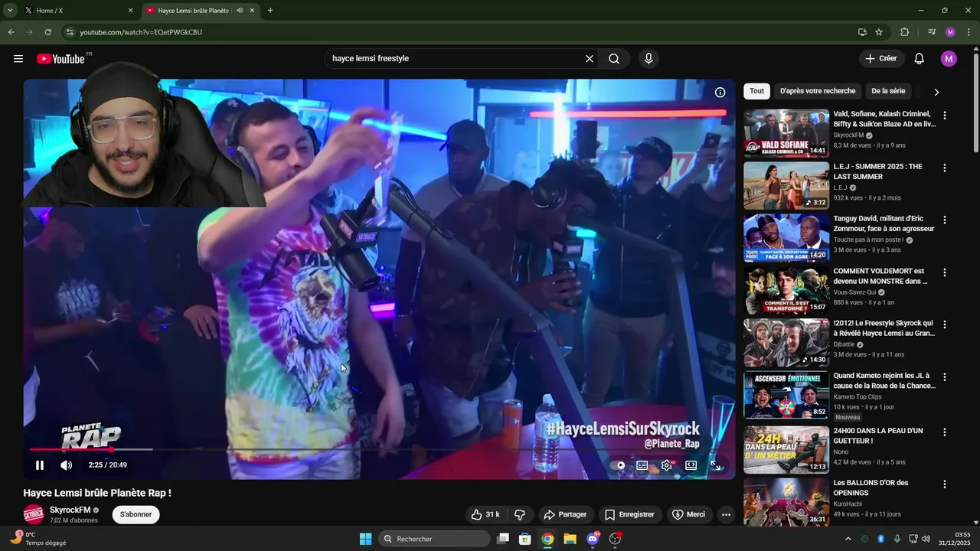Show the video info card icon

coord(720,92)
